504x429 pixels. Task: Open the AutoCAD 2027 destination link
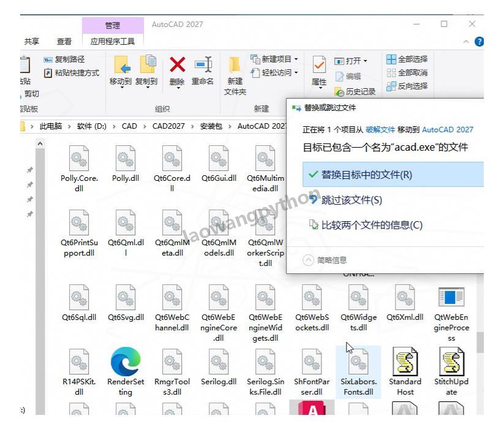448,129
